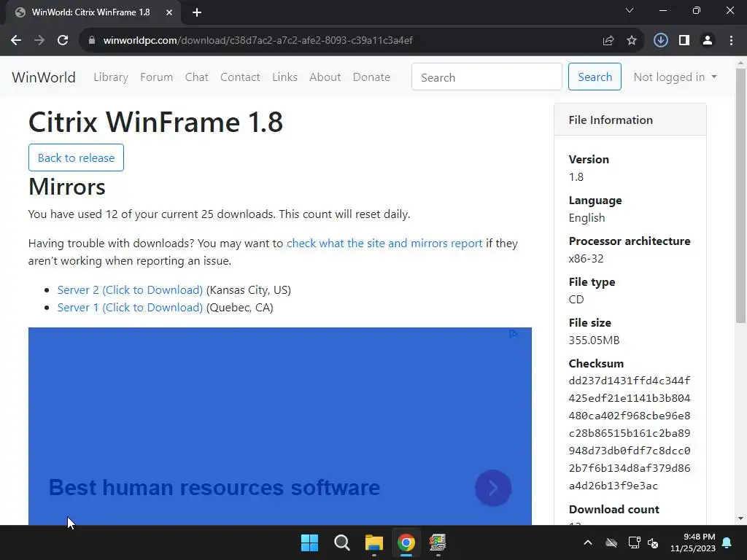Click the Back to release button
The height and width of the screenshot is (560, 747).
76,157
